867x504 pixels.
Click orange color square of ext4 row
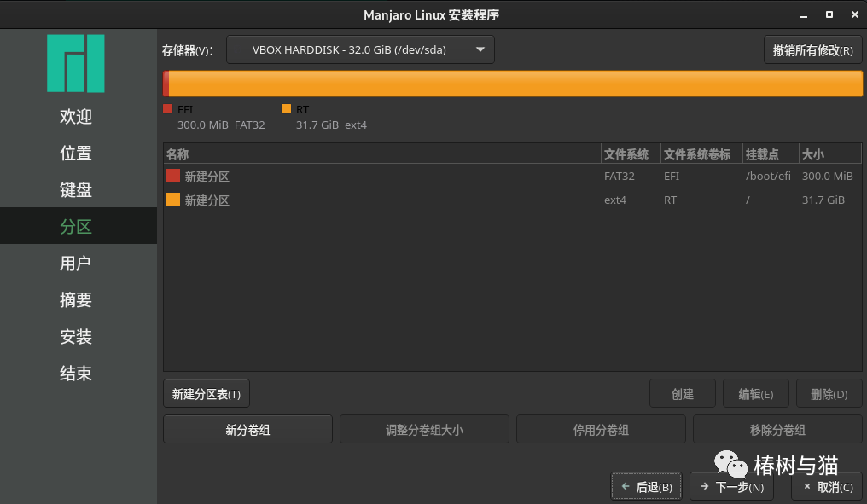(x=173, y=200)
